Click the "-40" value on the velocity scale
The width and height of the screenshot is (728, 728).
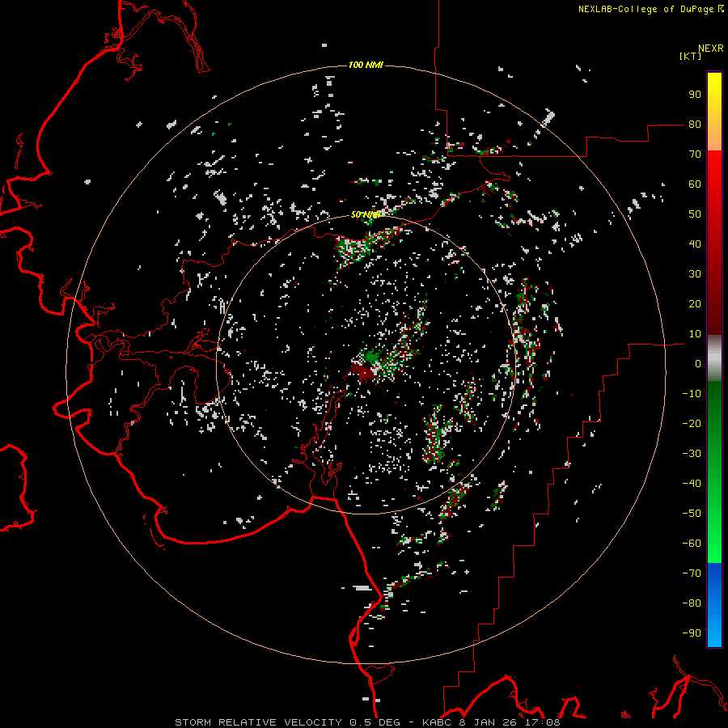[x=692, y=484]
